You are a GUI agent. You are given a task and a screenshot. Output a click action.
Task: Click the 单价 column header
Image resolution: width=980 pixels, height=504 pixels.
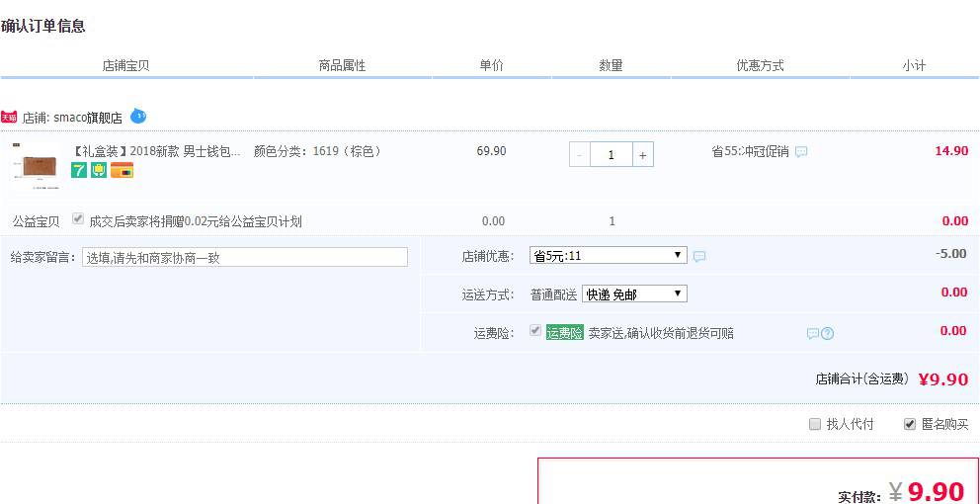[491, 65]
